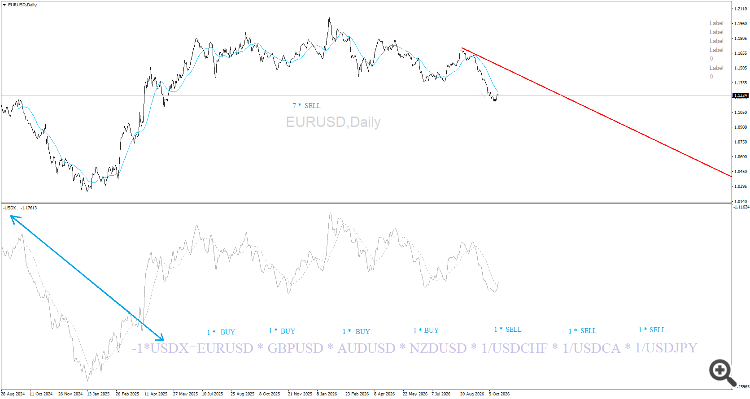Click the '7 * SELL' label

[307, 106]
